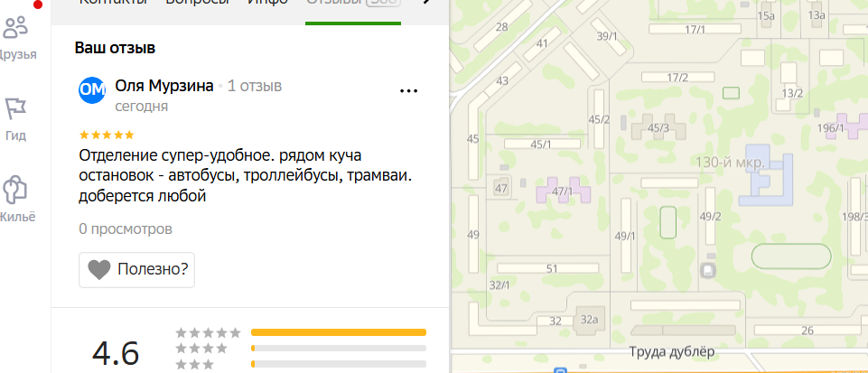Click the four-star row stars icon
The width and height of the screenshot is (868, 373).
[x=202, y=348]
